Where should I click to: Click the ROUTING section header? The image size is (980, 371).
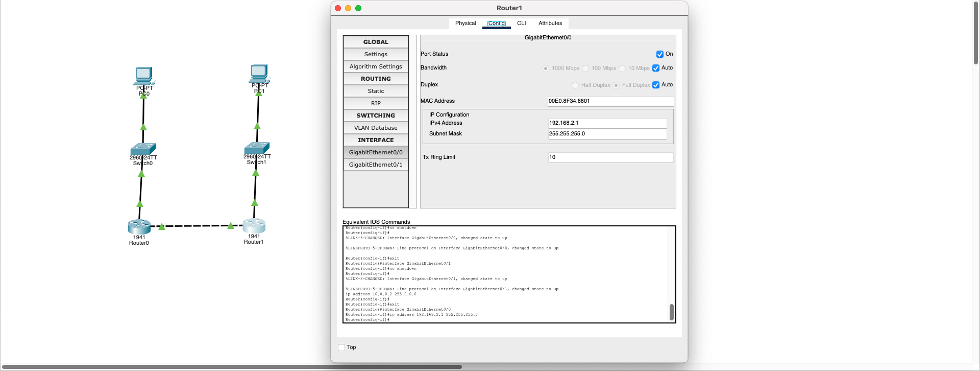click(x=376, y=79)
